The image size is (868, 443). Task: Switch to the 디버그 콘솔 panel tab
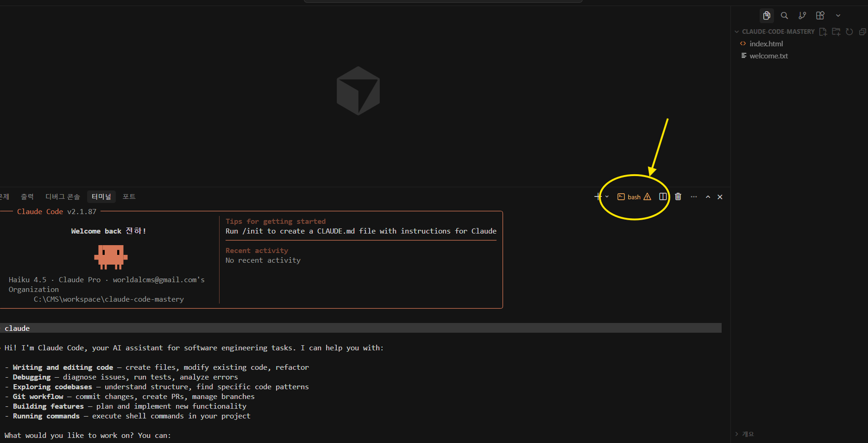(63, 197)
